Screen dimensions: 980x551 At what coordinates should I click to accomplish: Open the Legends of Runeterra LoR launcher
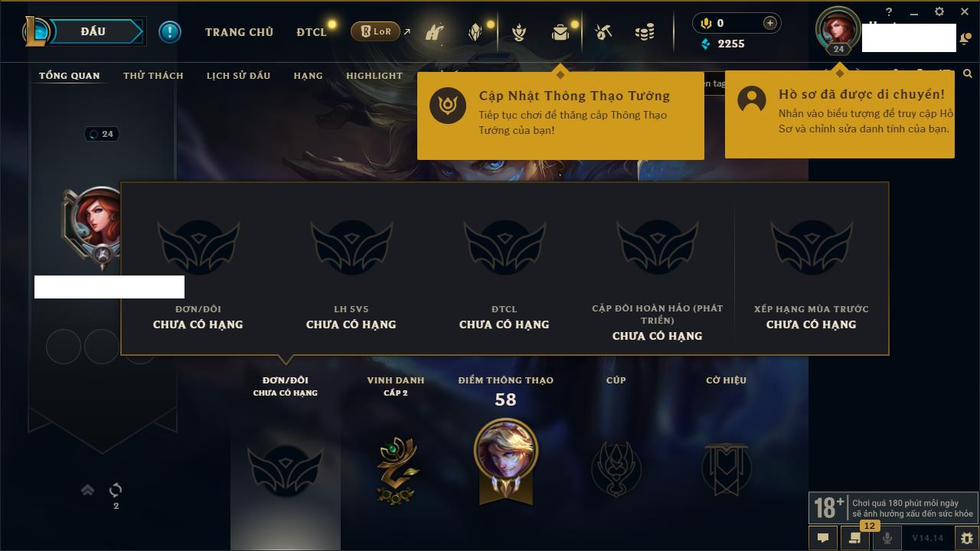pyautogui.click(x=375, y=31)
